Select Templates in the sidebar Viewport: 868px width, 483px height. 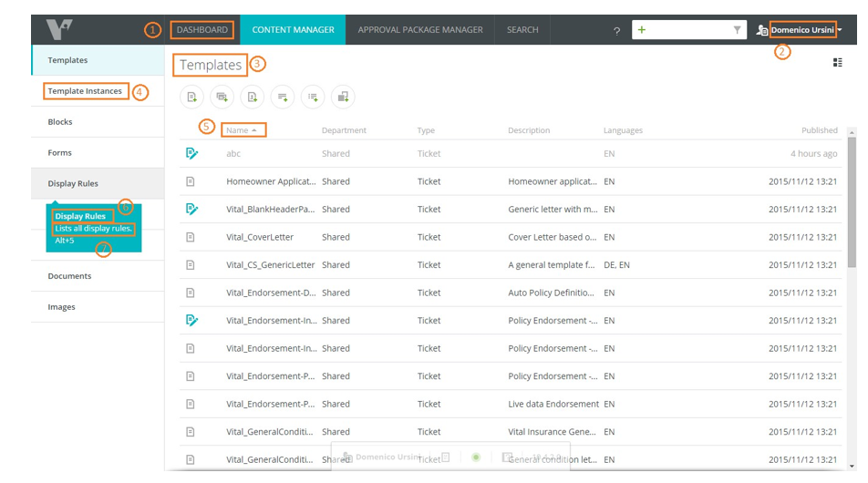tap(98, 60)
